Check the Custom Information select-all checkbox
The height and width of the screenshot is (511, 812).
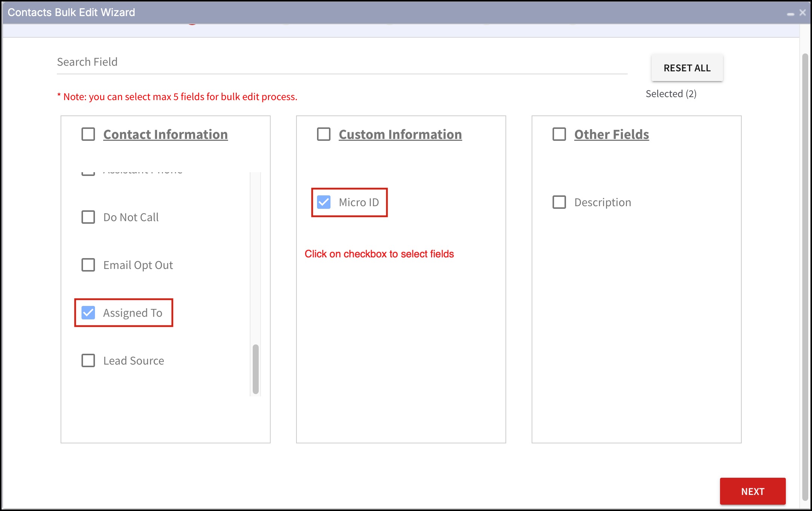[324, 134]
